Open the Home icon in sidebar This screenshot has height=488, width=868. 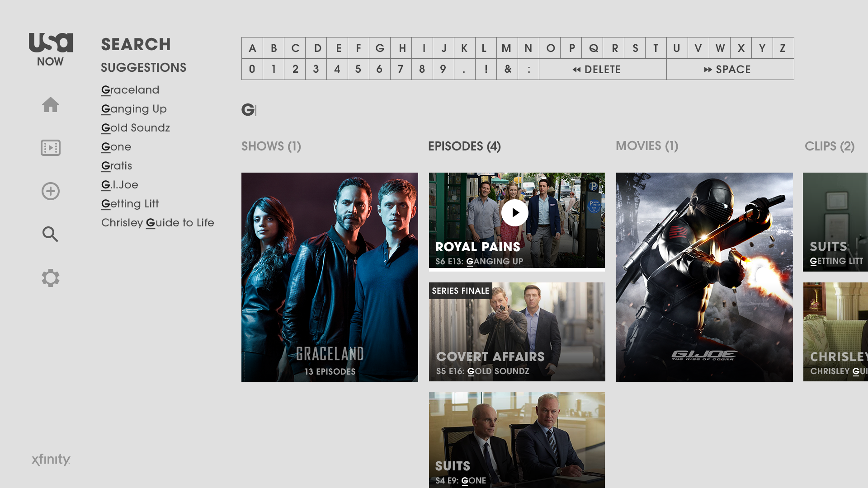point(51,104)
